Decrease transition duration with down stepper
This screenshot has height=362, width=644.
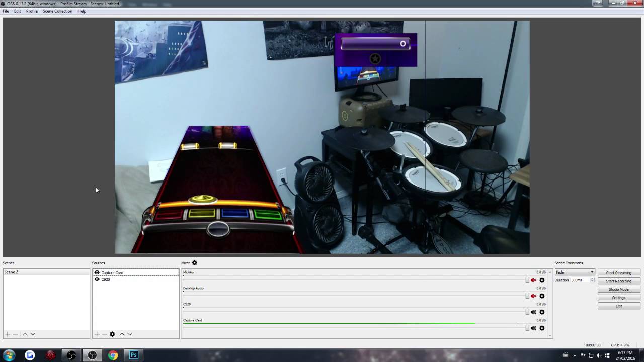point(592,281)
